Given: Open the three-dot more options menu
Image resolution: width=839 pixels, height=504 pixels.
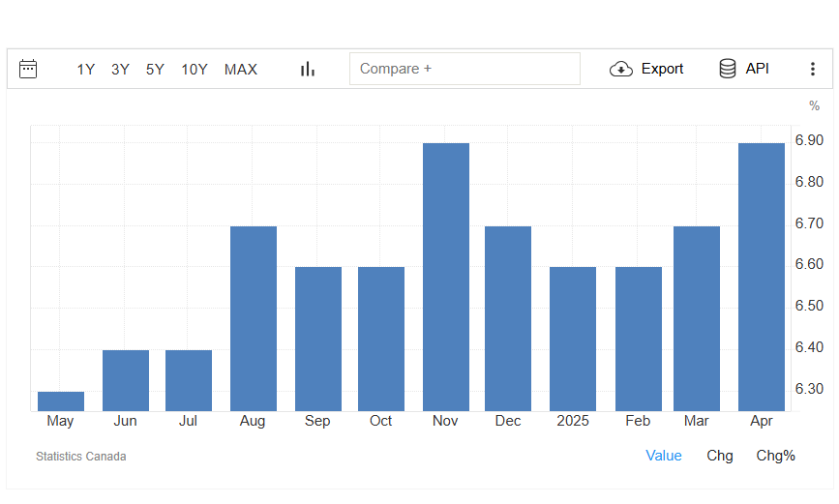Looking at the screenshot, I should click(x=813, y=69).
